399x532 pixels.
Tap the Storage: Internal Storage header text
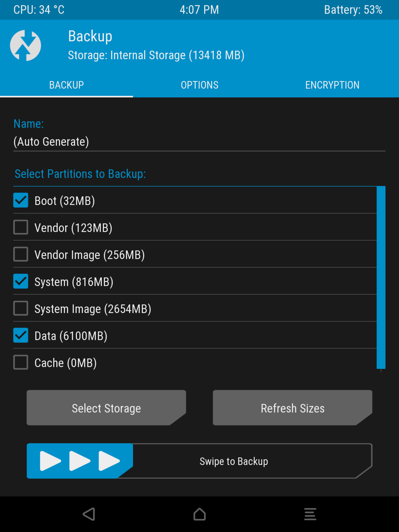point(156,55)
